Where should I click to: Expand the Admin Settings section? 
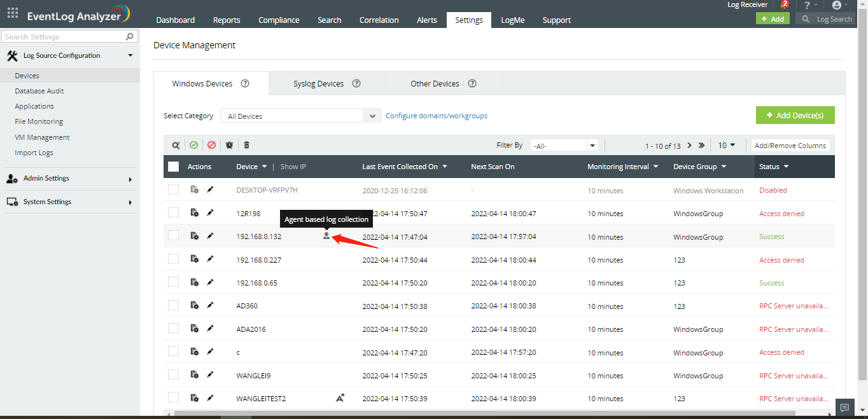click(x=70, y=179)
